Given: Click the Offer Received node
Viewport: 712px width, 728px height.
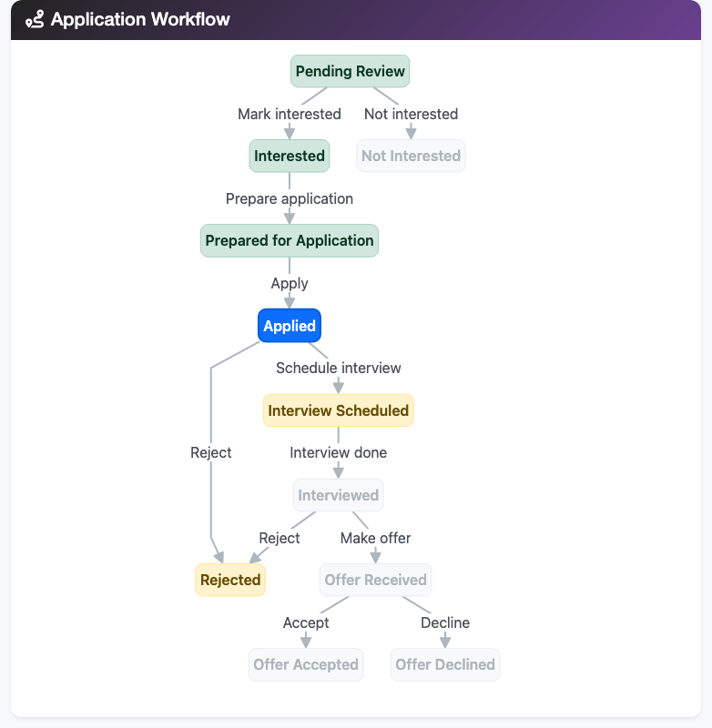Looking at the screenshot, I should coord(375,580).
